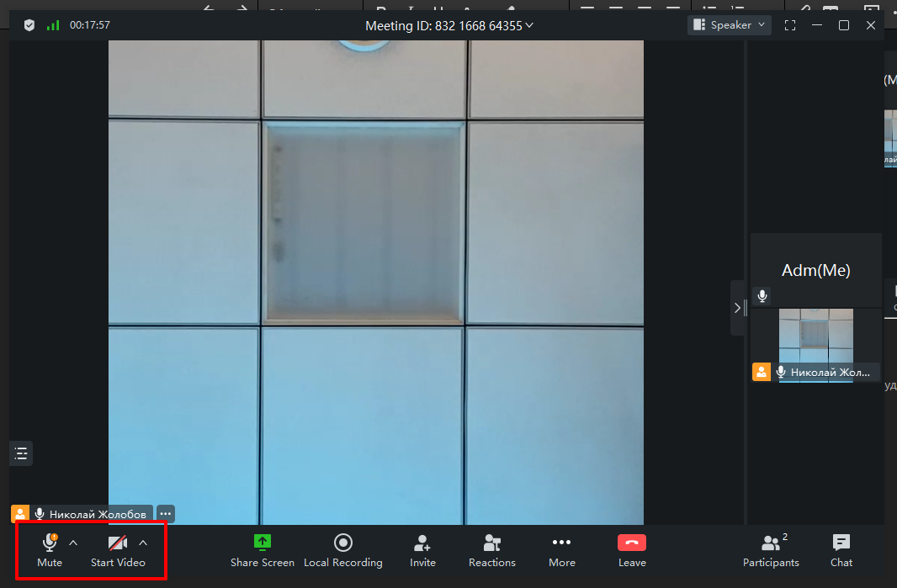
Task: Open the Invite dialog
Action: (422, 551)
